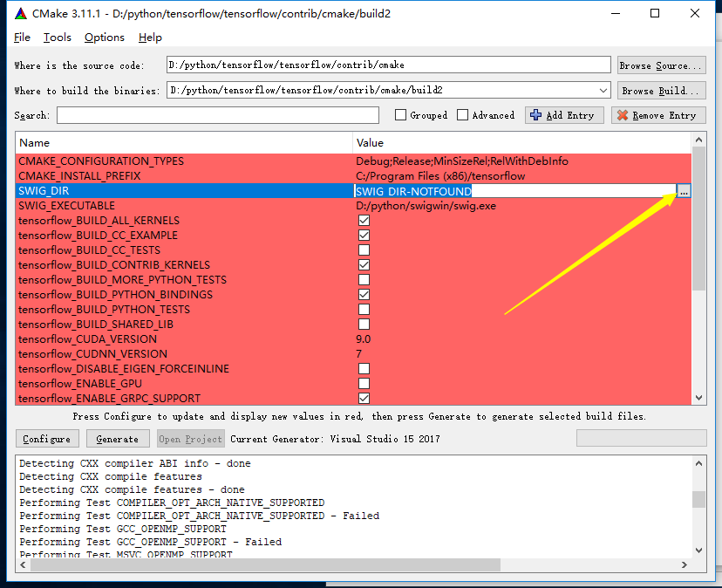
Task: Expand the build binaries path dropdown
Action: [603, 90]
